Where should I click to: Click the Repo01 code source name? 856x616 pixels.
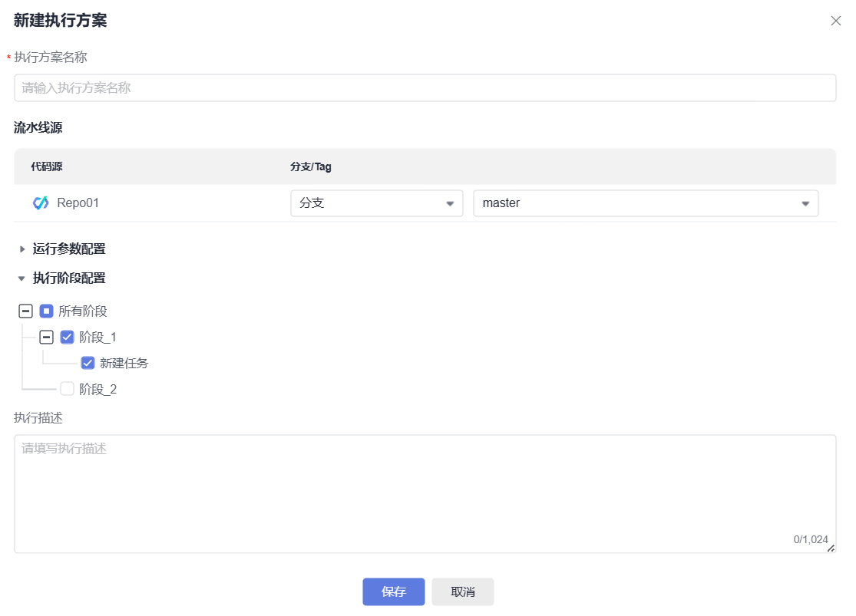point(78,203)
